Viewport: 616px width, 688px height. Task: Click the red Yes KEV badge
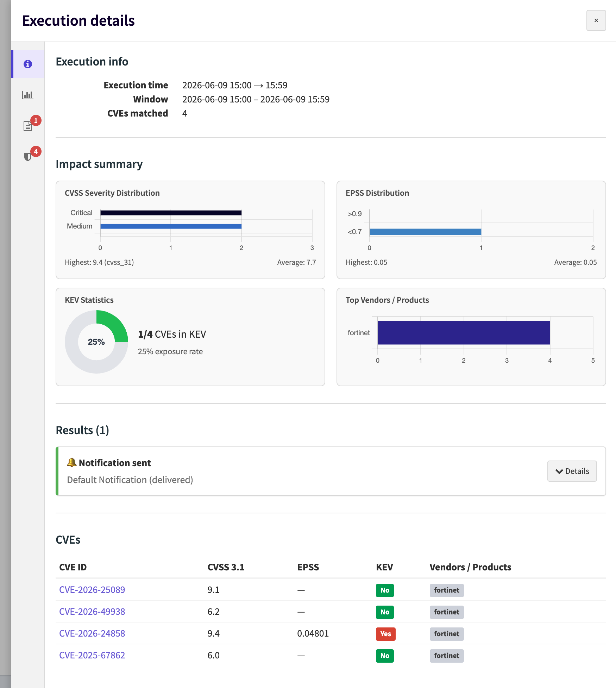[385, 634]
